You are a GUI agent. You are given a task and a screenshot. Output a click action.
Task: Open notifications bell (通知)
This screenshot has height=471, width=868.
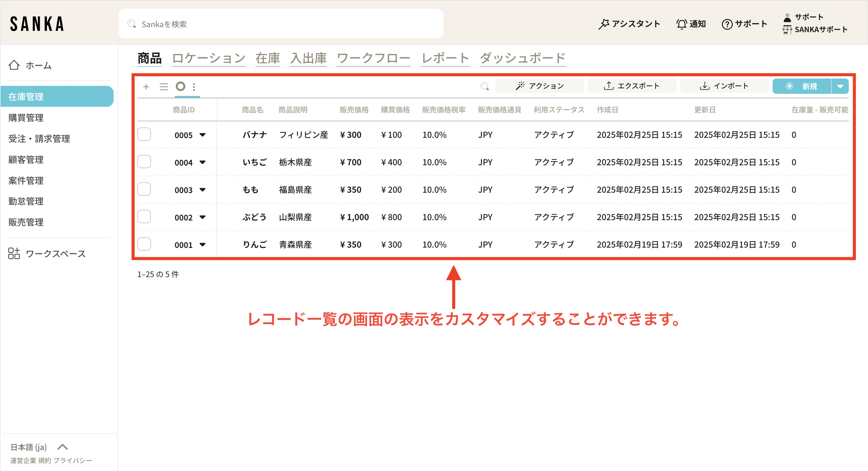681,24
